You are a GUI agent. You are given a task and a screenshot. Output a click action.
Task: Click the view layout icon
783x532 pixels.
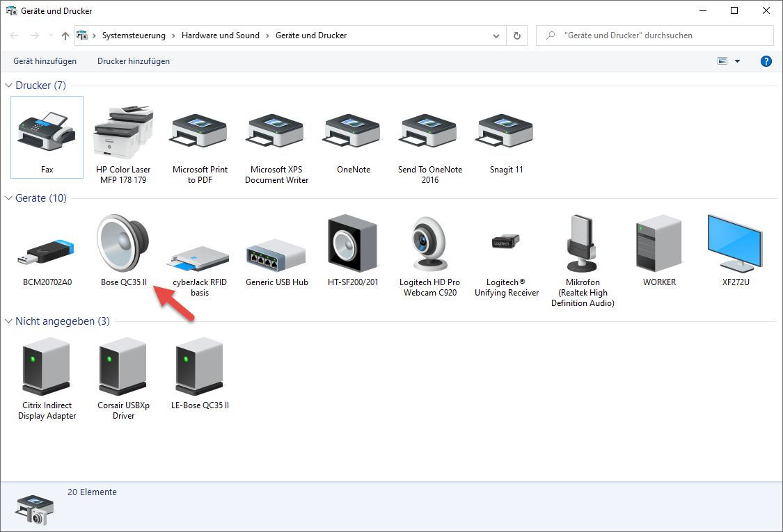722,61
